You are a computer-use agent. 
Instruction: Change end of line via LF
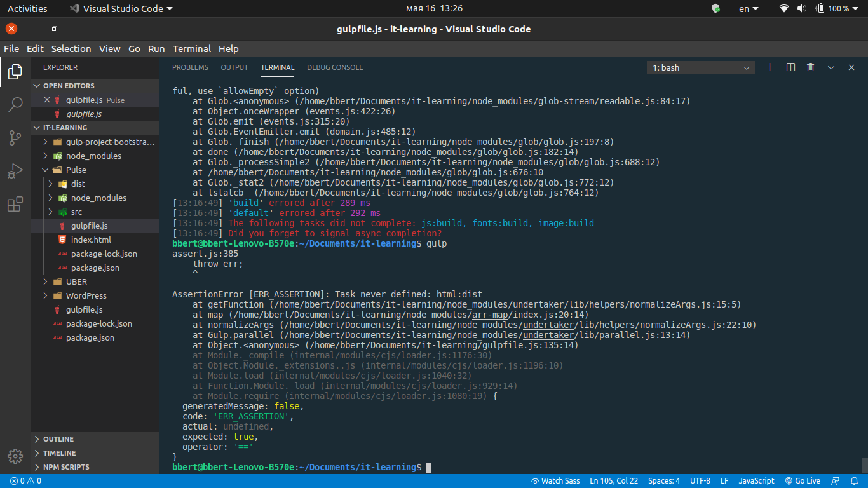point(724,481)
